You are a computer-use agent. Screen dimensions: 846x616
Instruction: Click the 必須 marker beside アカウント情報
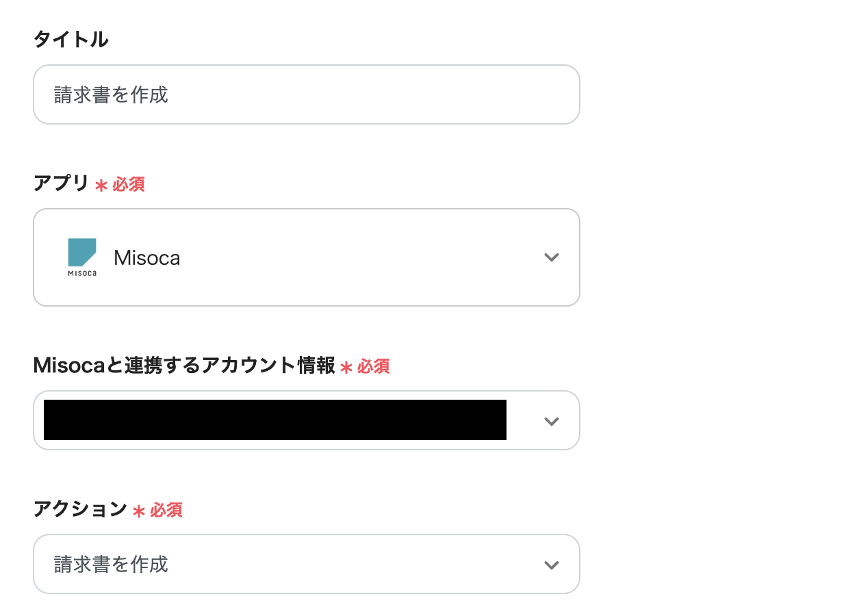click(374, 367)
